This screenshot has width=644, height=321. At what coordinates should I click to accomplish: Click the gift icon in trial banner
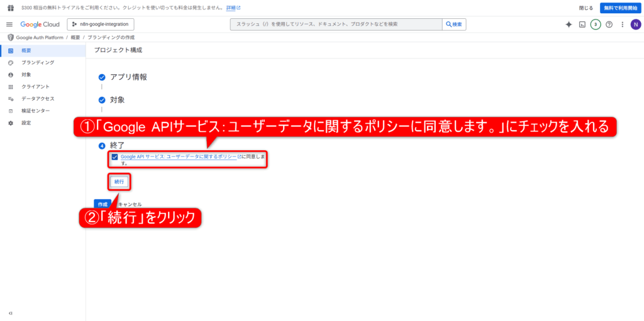[x=10, y=8]
